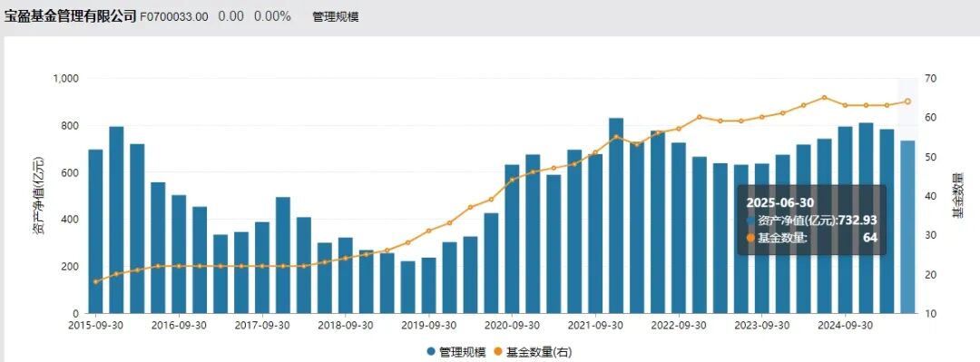Click the last orange point at 64
980x362 pixels.
[907, 102]
